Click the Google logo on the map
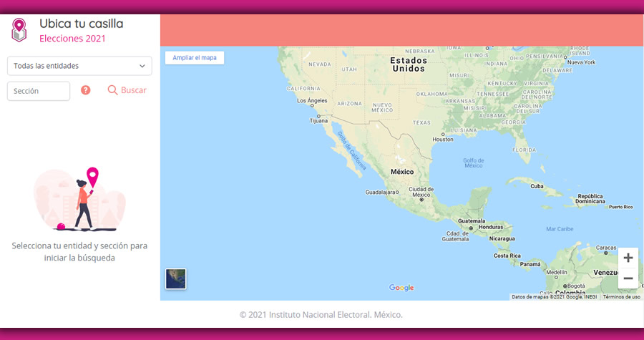This screenshot has width=644, height=340. [401, 288]
